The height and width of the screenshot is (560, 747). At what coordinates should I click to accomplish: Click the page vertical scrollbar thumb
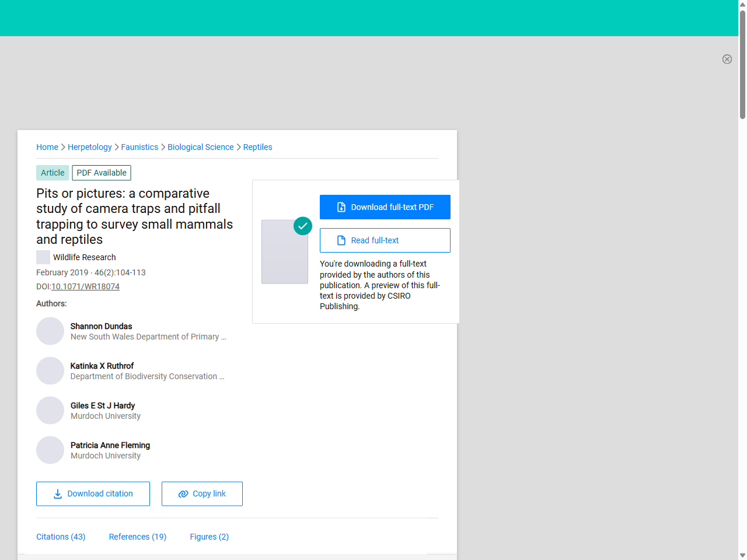(742, 64)
